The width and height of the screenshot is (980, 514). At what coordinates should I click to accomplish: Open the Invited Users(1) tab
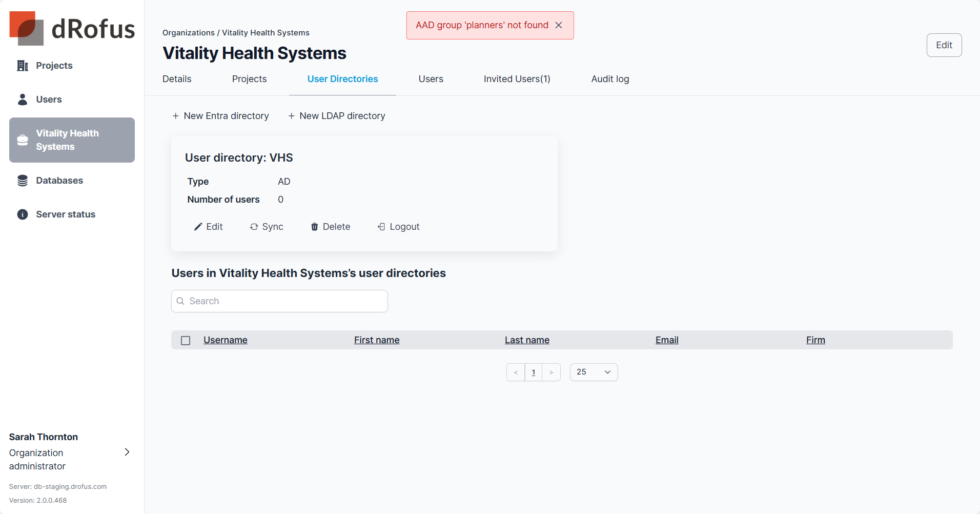(x=517, y=79)
